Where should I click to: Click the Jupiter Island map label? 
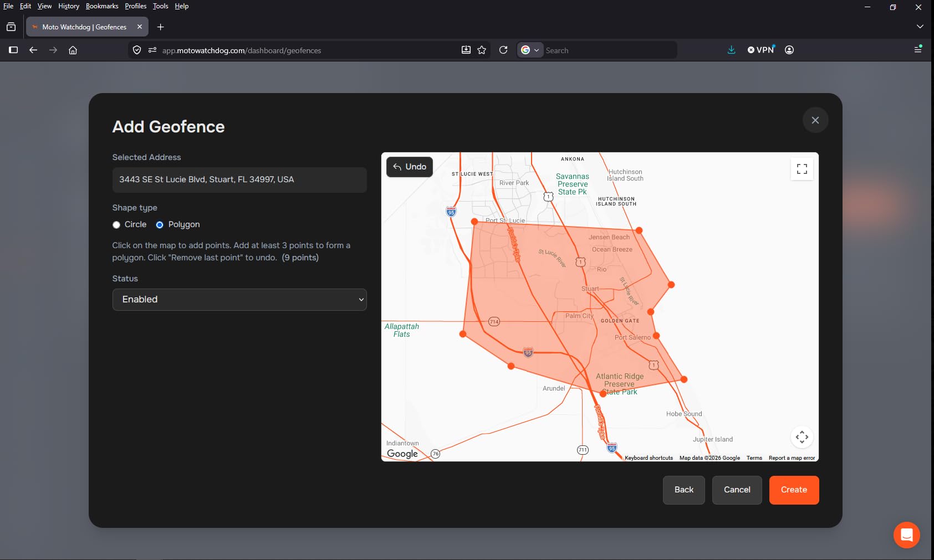713,439
